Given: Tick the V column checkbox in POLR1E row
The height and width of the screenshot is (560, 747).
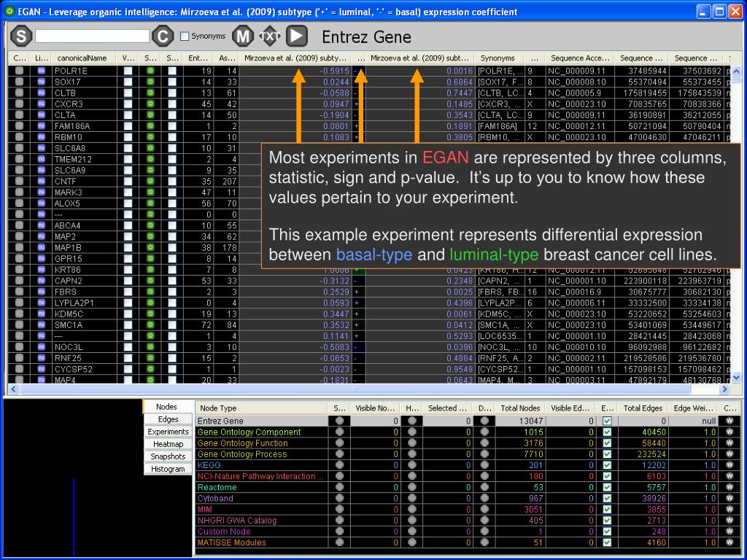Looking at the screenshot, I should click(128, 71).
